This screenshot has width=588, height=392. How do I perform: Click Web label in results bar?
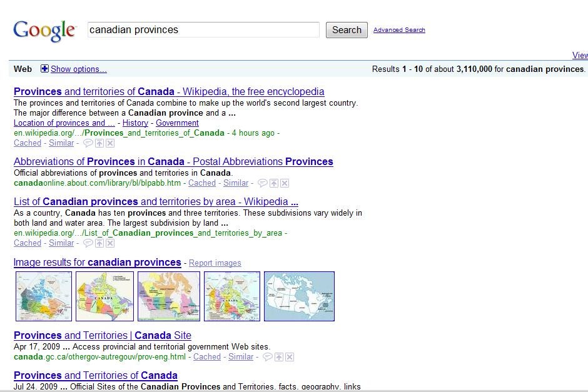click(23, 69)
